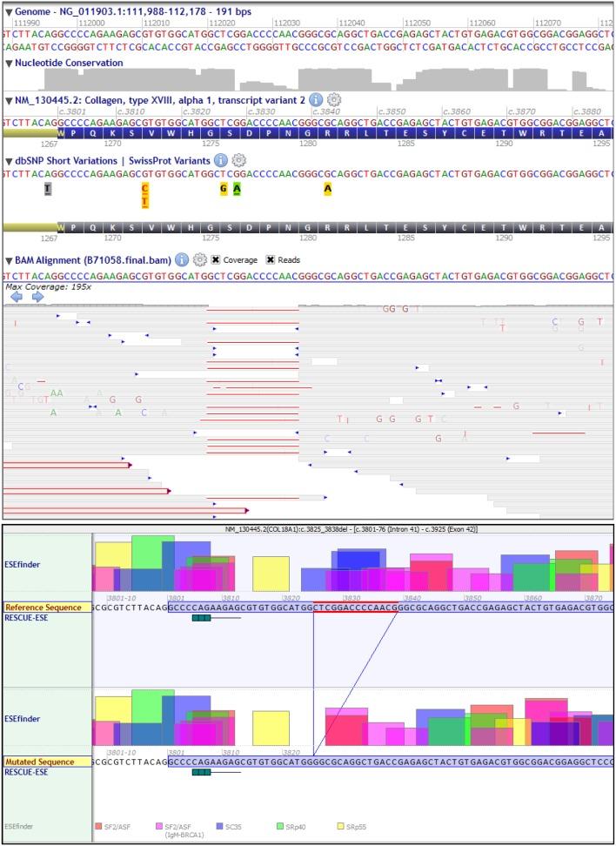The width and height of the screenshot is (616, 846).
Task: Click the left blue arrow under Max Coverage
Action: 17,297
